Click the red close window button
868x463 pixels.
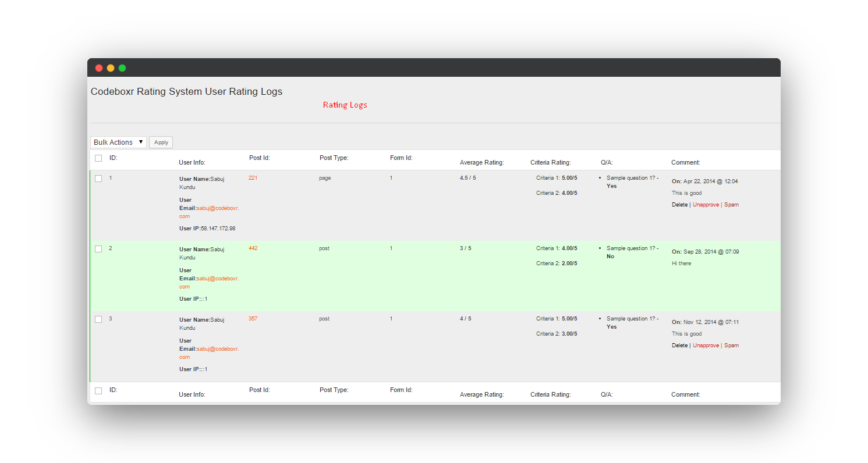tap(99, 68)
